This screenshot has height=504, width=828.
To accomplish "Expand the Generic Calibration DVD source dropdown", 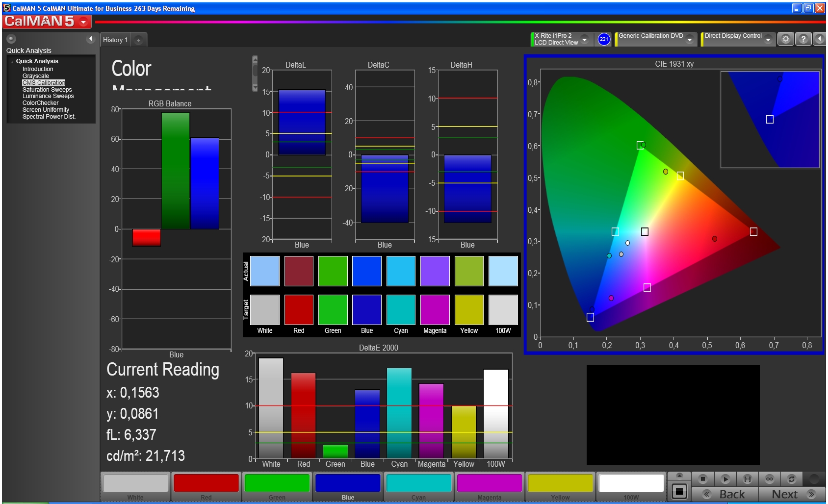I will point(690,39).
